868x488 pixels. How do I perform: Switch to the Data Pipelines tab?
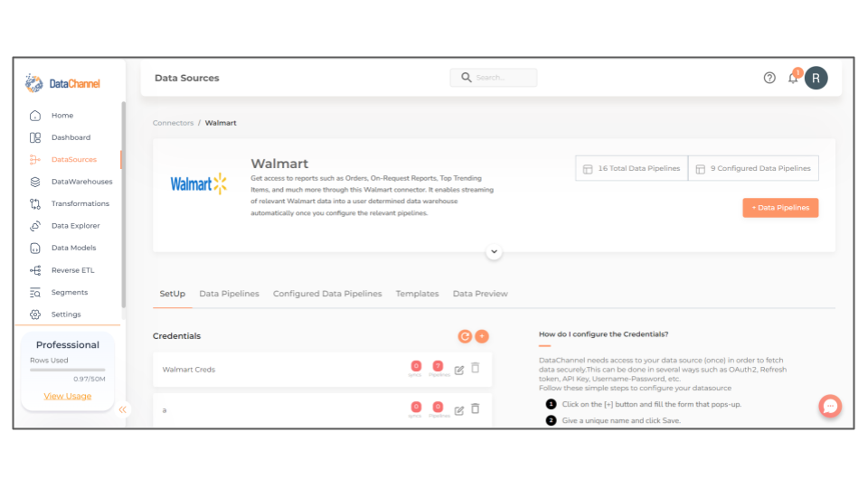pos(229,294)
